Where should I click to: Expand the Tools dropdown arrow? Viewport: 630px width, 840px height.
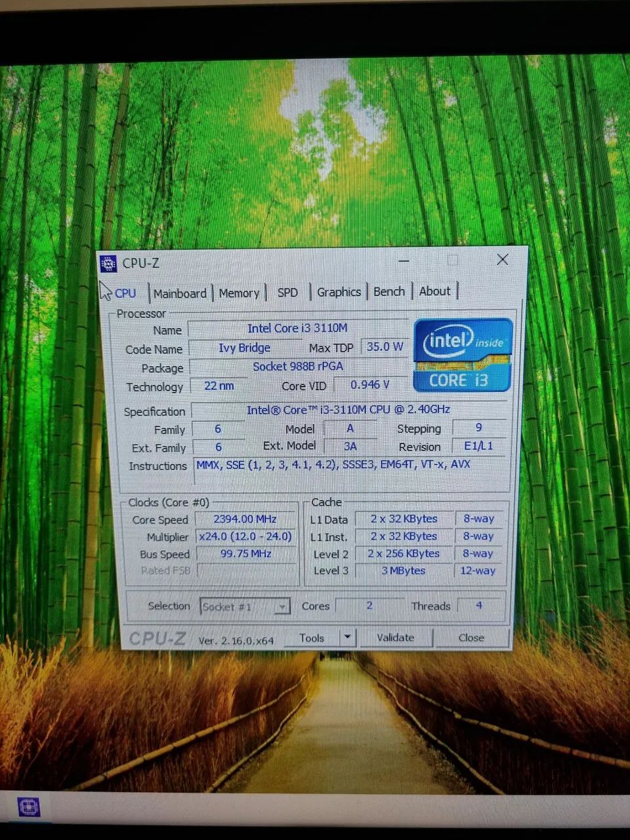(x=346, y=637)
